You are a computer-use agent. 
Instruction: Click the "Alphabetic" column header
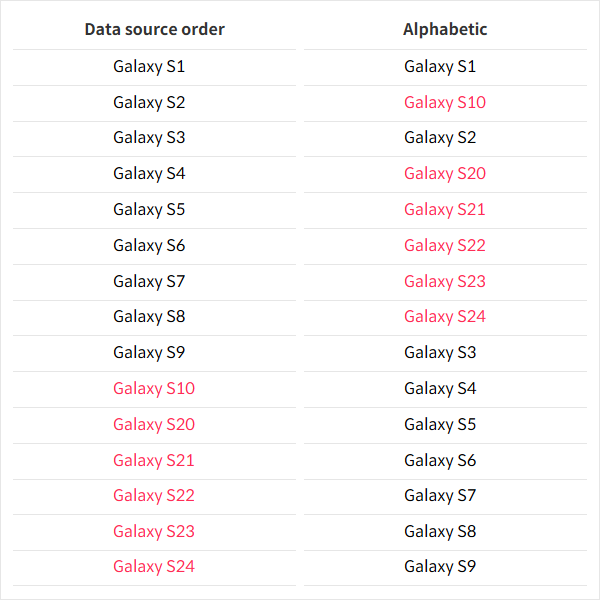coord(445,29)
